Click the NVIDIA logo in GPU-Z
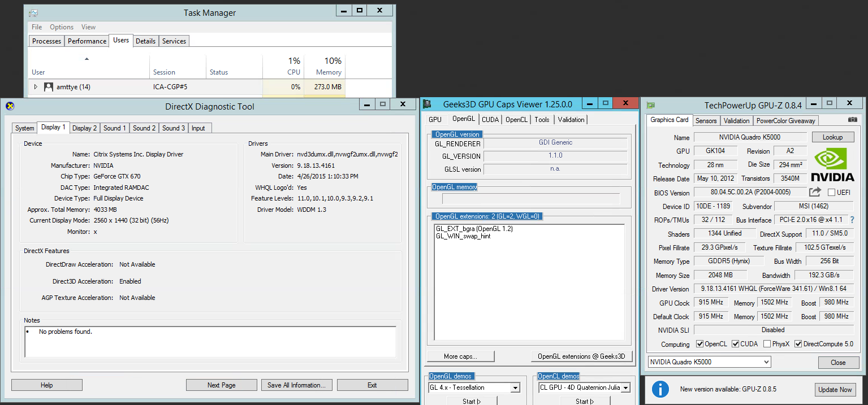The width and height of the screenshot is (868, 405). tap(832, 164)
